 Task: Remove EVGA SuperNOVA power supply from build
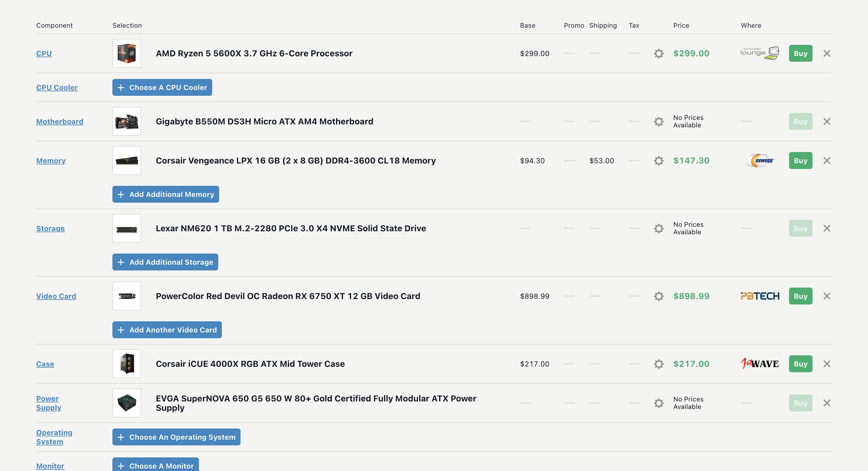[826, 403]
